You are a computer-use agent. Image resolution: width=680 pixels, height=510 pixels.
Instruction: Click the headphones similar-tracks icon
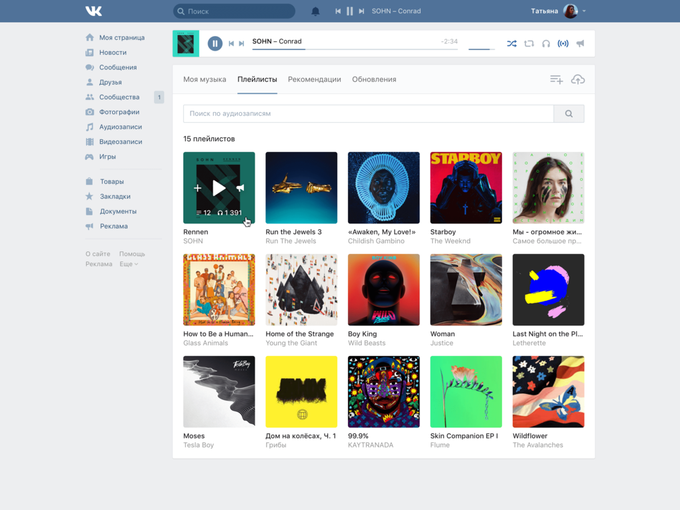546,43
